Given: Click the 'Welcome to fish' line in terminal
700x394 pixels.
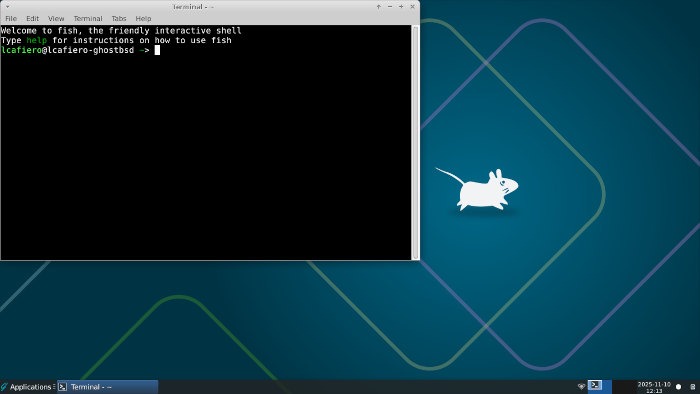Looking at the screenshot, I should pos(121,30).
